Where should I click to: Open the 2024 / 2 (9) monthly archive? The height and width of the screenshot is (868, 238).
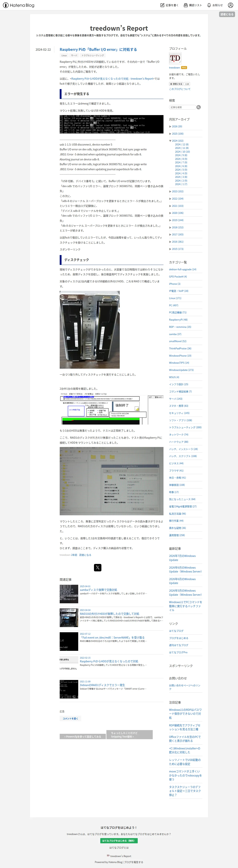point(181,181)
